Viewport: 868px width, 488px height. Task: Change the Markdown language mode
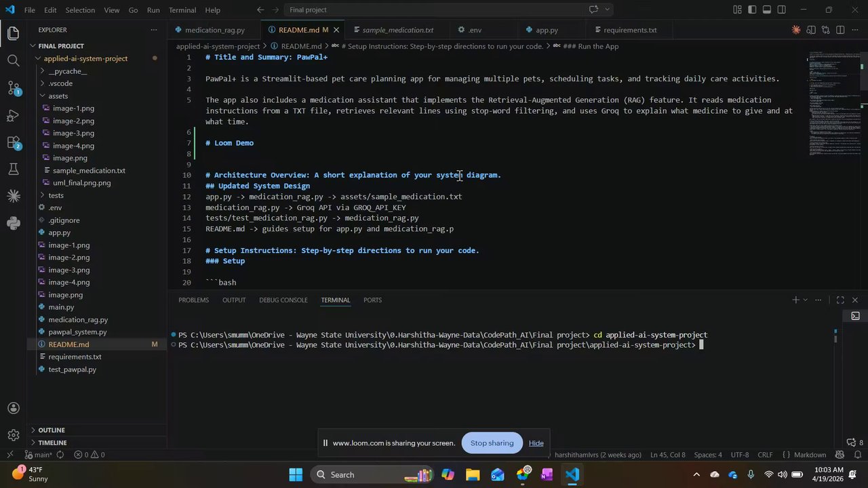[809, 455]
